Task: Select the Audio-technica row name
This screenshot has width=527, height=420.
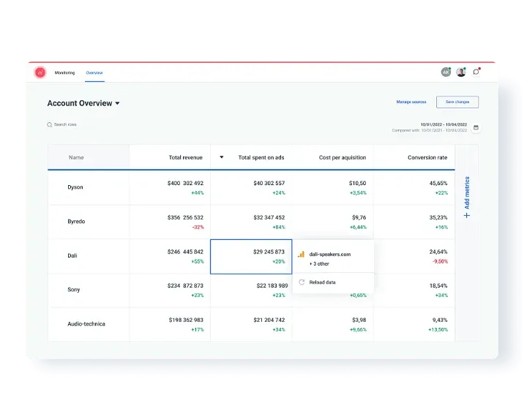Action: coord(86,324)
